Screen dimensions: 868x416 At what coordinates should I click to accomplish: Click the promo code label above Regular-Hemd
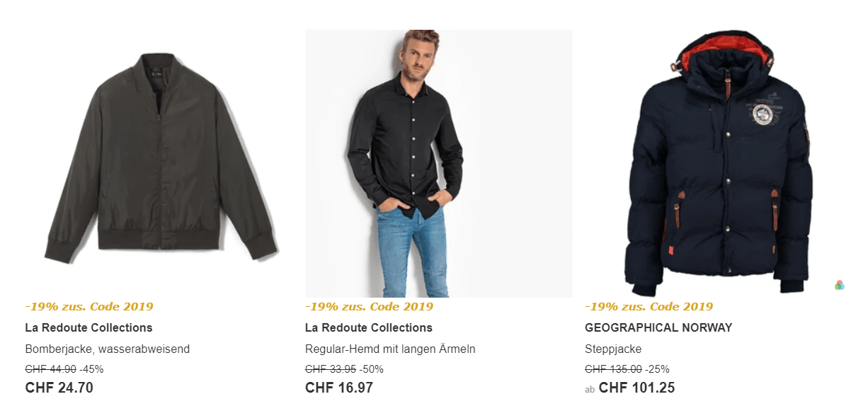click(x=369, y=307)
